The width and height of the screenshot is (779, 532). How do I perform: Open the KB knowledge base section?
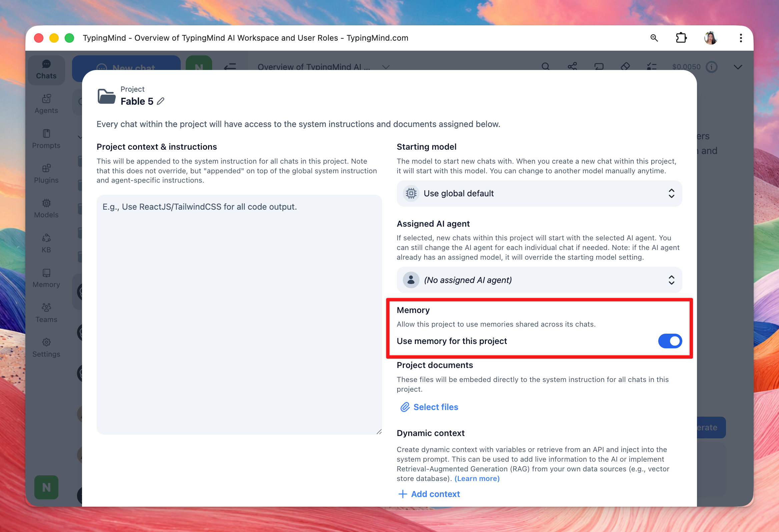pyautogui.click(x=46, y=244)
